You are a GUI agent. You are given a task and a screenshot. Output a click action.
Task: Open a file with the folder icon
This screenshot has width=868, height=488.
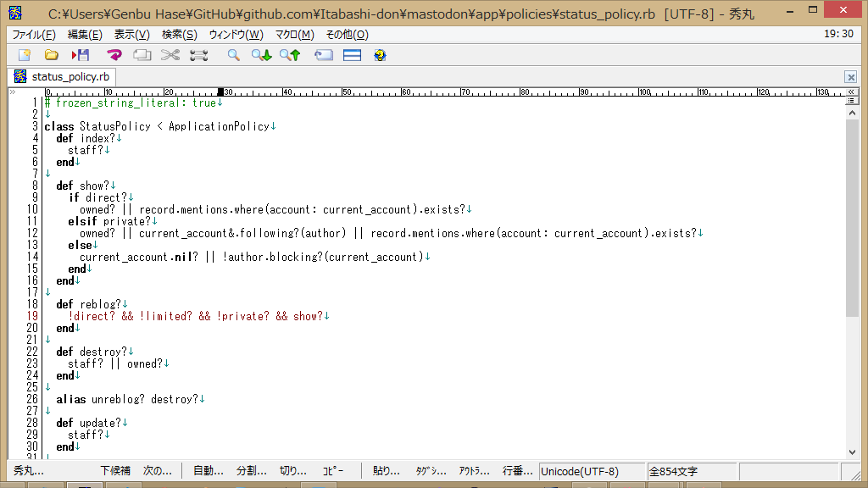click(x=52, y=55)
